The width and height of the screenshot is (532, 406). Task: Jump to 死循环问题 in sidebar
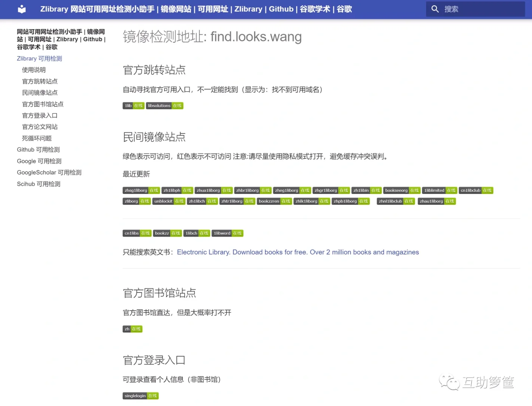pyautogui.click(x=37, y=138)
